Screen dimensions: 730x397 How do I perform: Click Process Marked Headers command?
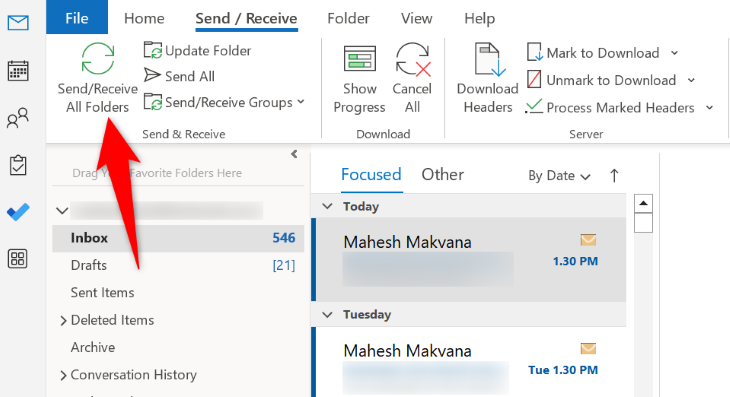point(610,108)
